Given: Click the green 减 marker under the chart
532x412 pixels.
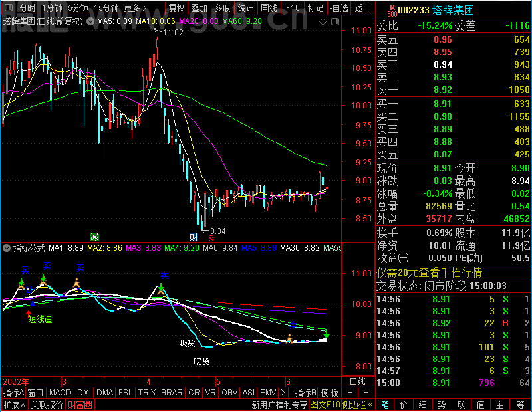Looking at the screenshot, I should [94, 237].
